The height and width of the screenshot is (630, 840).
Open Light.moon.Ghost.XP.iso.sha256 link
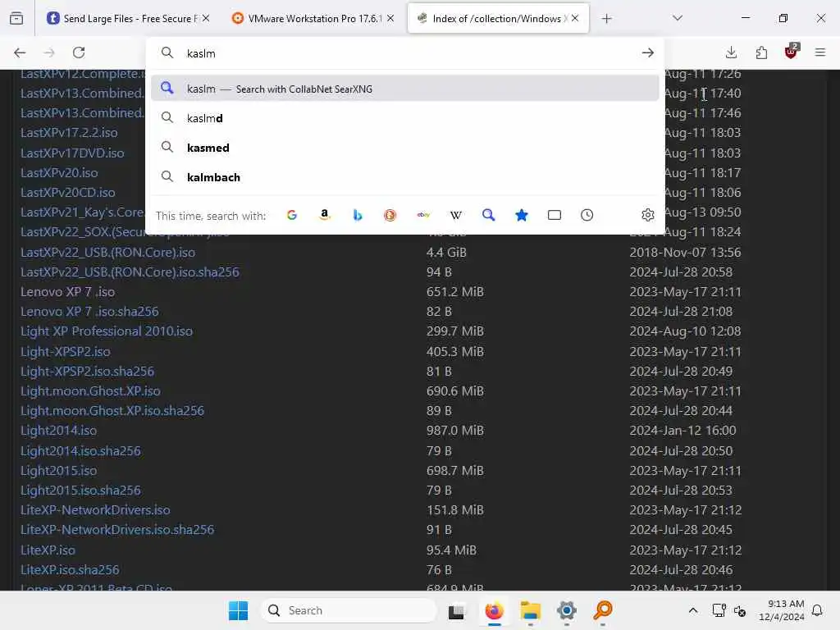[x=112, y=411]
